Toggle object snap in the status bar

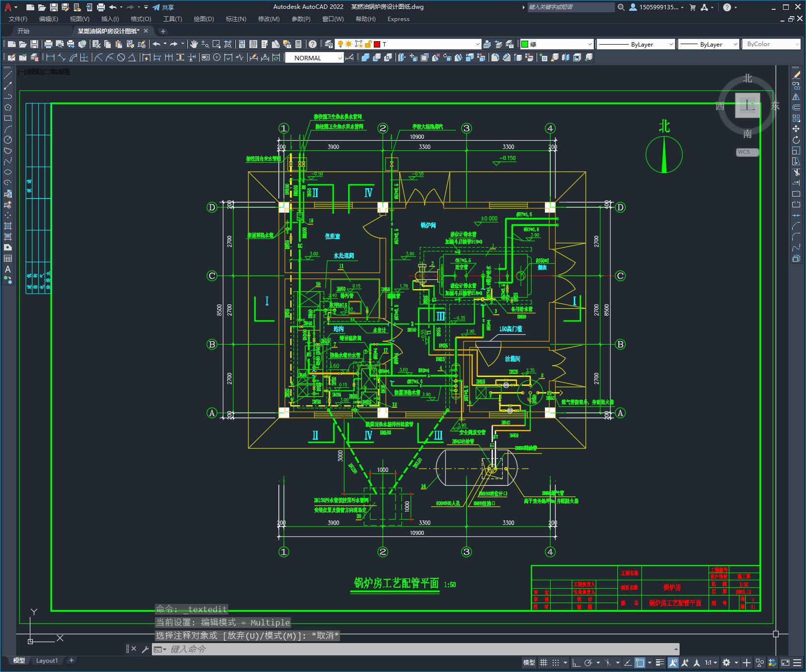pyautogui.click(x=640, y=663)
